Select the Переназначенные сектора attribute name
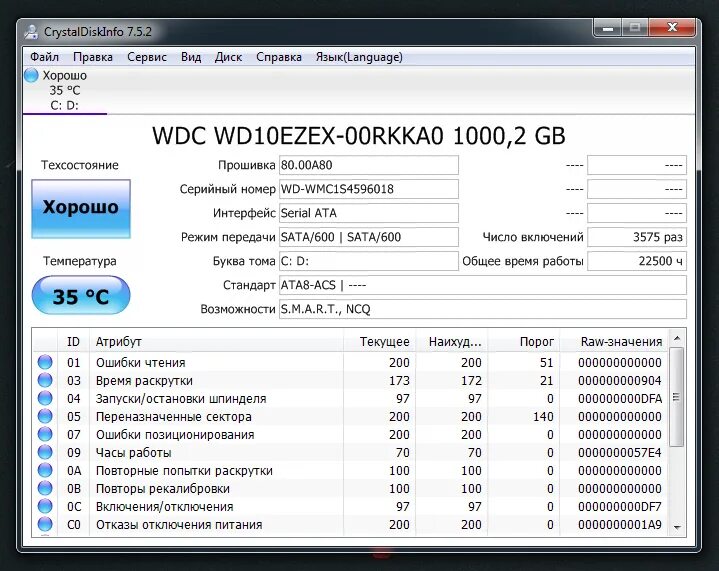The width and height of the screenshot is (719, 571). [173, 416]
